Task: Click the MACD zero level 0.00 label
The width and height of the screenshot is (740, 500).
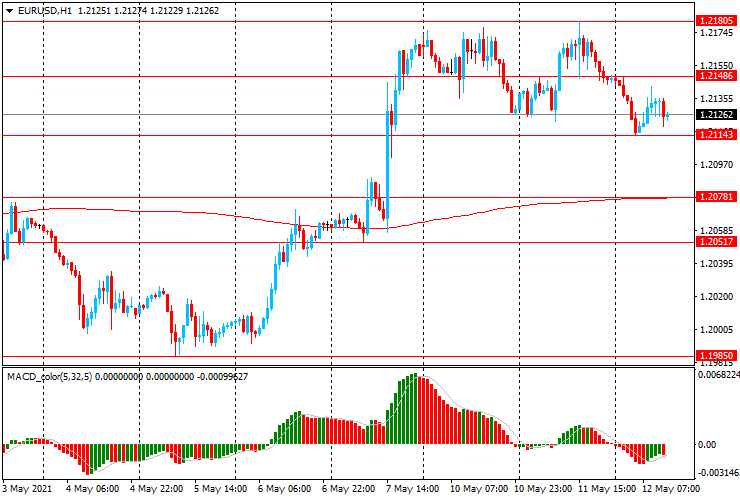Action: pos(708,445)
